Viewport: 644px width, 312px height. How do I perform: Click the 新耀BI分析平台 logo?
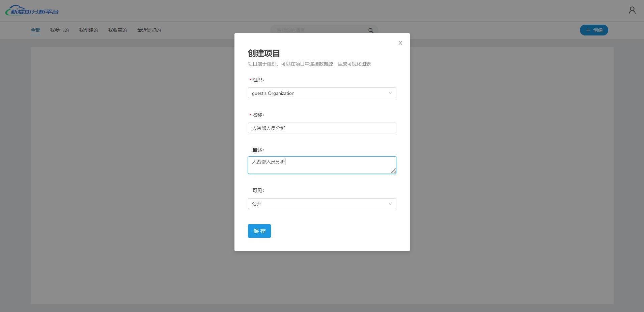coord(32,11)
